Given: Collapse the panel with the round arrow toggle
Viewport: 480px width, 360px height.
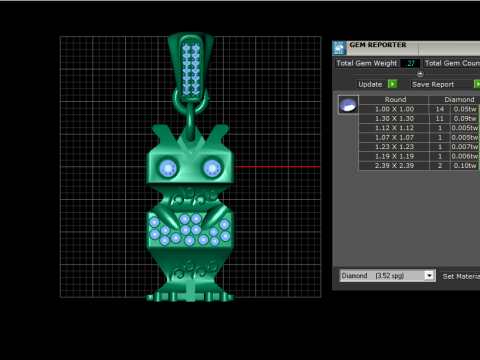Looking at the screenshot, I should click(420, 74).
